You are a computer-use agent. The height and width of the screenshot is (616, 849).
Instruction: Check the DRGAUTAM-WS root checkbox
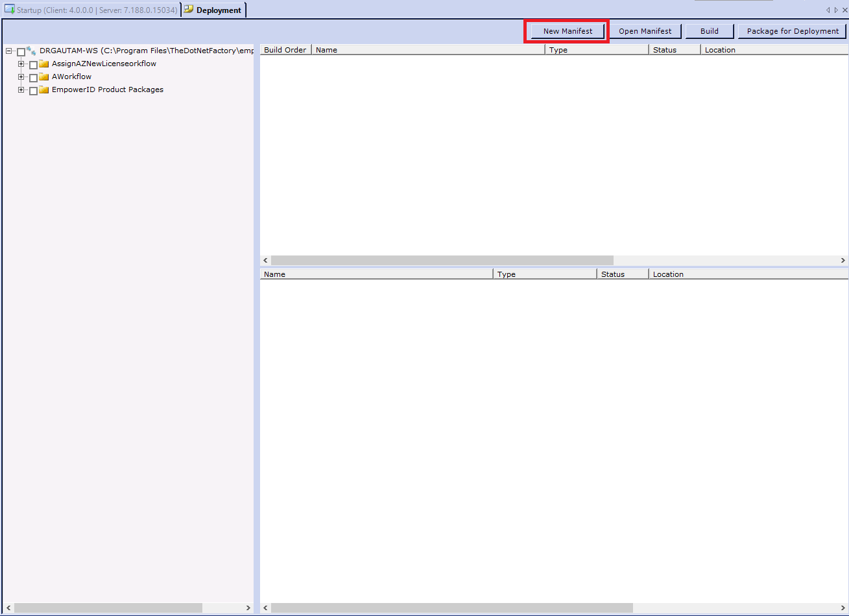tap(21, 52)
